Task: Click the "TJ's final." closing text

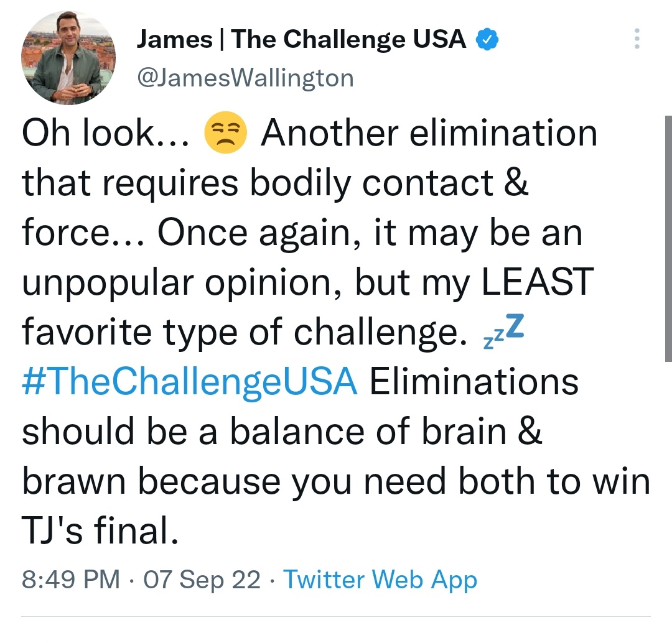Action: pos(100,530)
